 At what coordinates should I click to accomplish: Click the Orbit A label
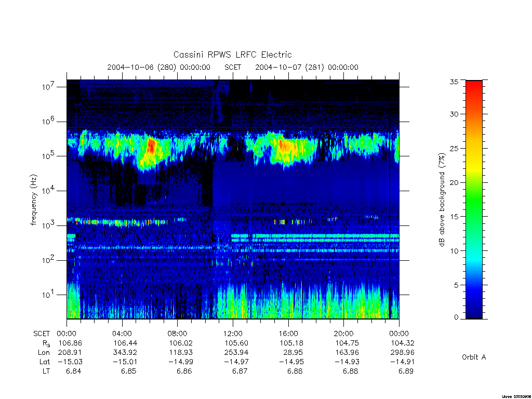(x=474, y=357)
